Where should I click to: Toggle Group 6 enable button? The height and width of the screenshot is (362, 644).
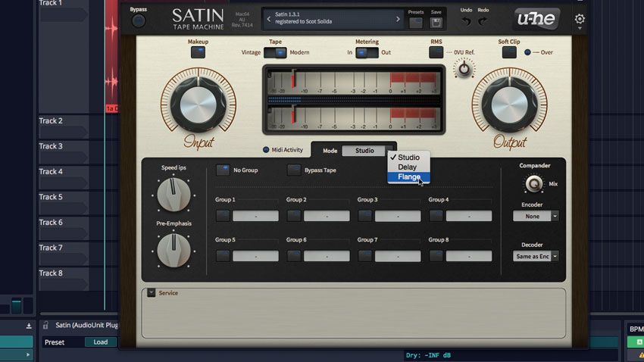point(294,256)
